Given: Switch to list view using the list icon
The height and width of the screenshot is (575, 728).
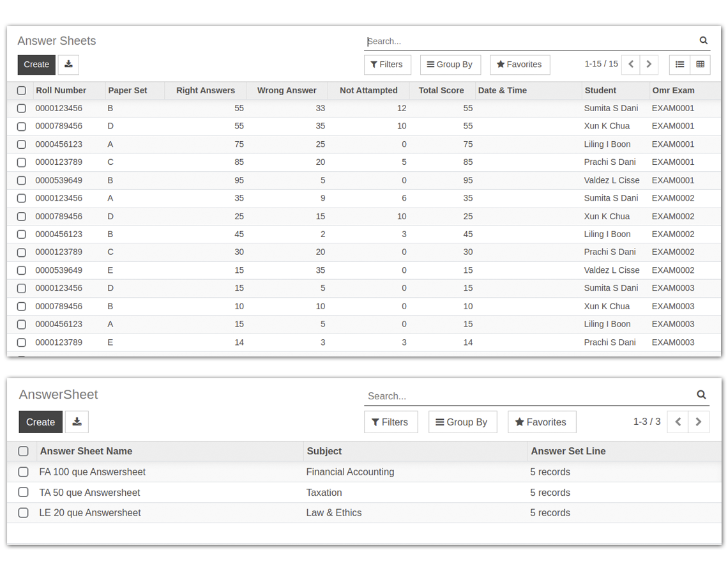Looking at the screenshot, I should pyautogui.click(x=679, y=65).
